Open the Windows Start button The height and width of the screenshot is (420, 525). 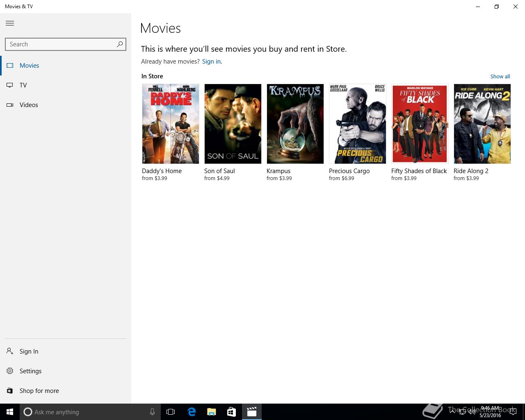point(10,412)
